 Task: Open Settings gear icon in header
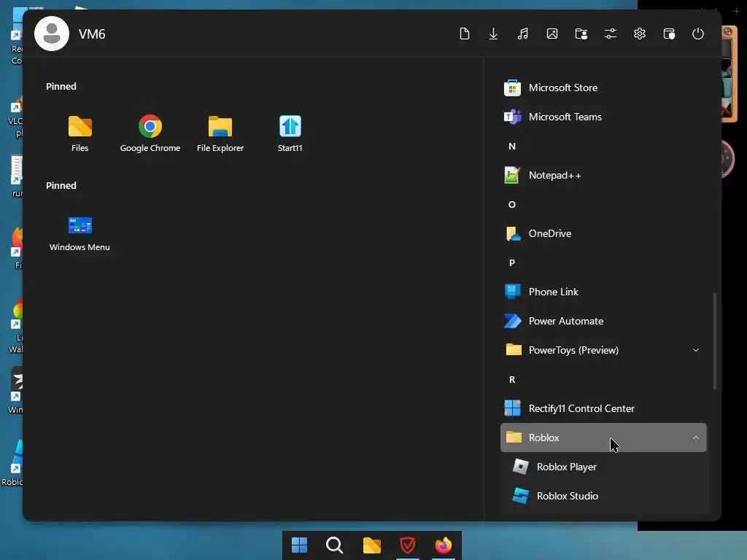tap(640, 34)
